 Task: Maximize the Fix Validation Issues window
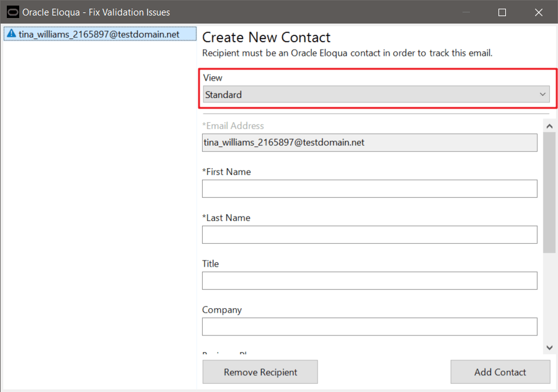coord(502,12)
